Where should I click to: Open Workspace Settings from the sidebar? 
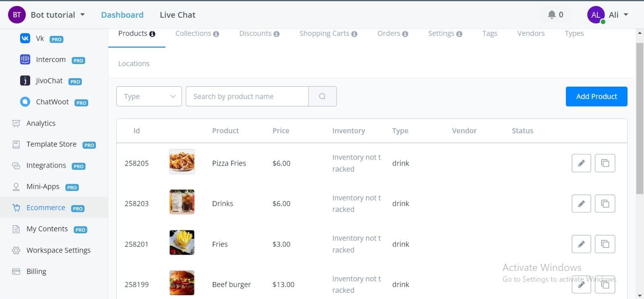58,250
